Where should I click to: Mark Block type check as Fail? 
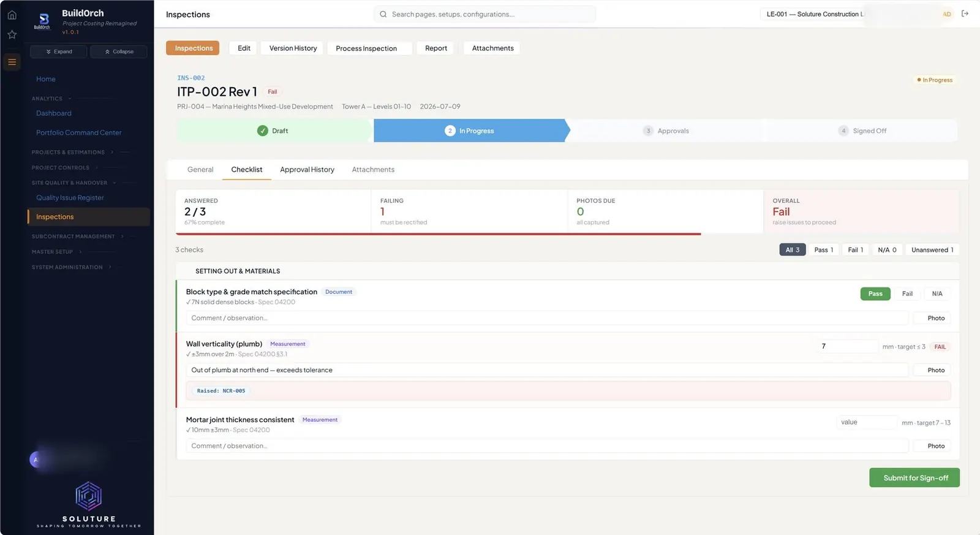[907, 294]
